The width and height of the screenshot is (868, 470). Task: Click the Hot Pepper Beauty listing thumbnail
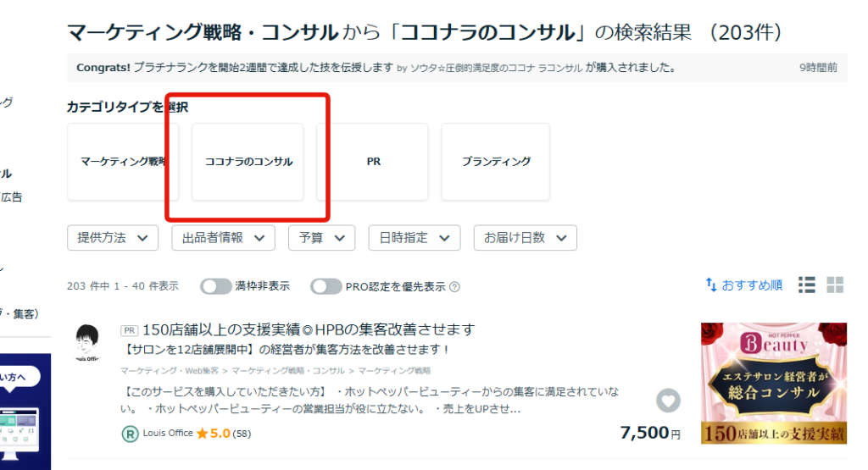774,383
